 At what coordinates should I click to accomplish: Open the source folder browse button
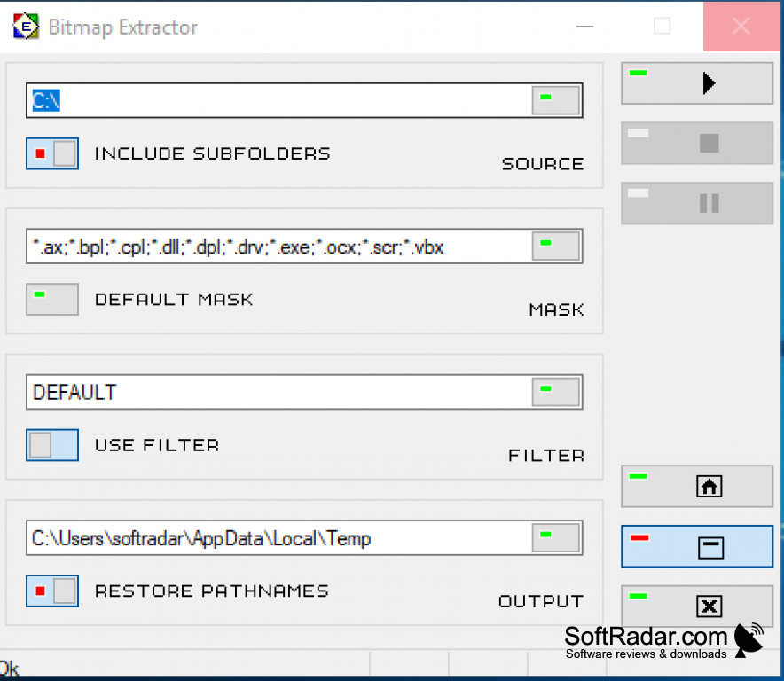coord(556,100)
